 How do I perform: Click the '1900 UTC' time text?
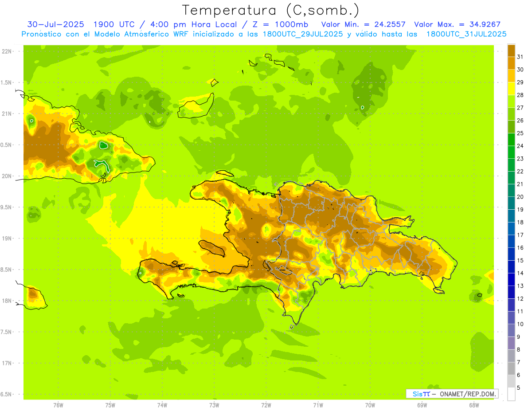[114, 24]
